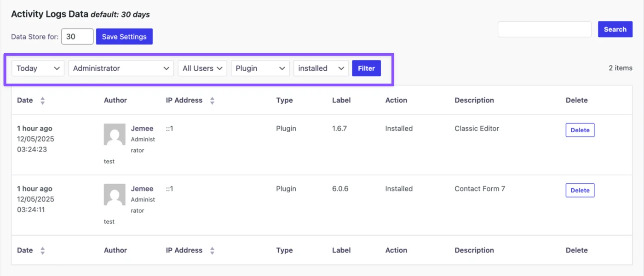Click the Date sort arrows in bottom header

(42, 250)
